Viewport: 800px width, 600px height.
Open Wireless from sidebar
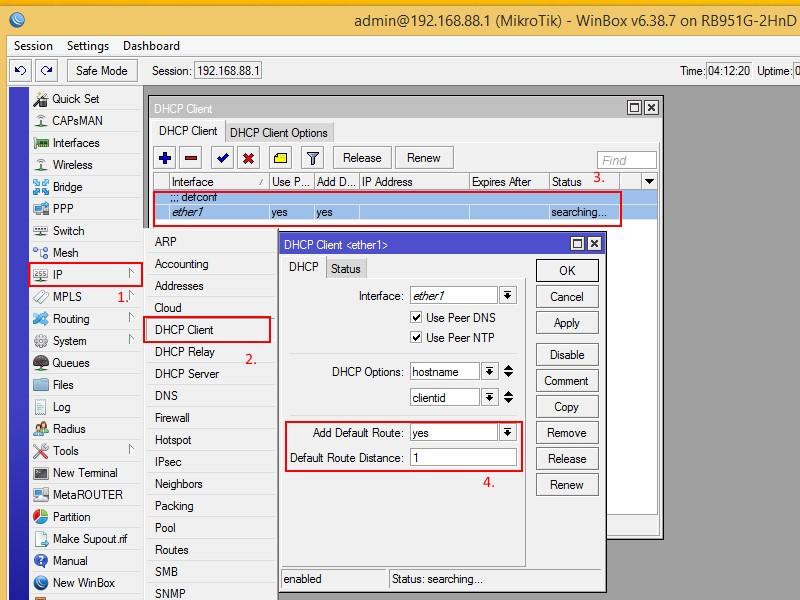point(72,165)
